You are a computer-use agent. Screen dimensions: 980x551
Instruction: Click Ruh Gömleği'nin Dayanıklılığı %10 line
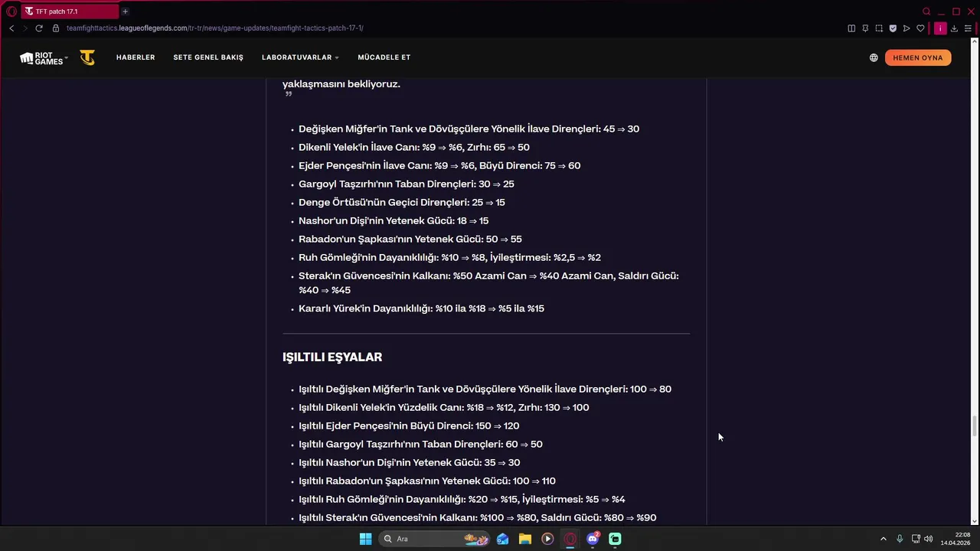point(449,258)
